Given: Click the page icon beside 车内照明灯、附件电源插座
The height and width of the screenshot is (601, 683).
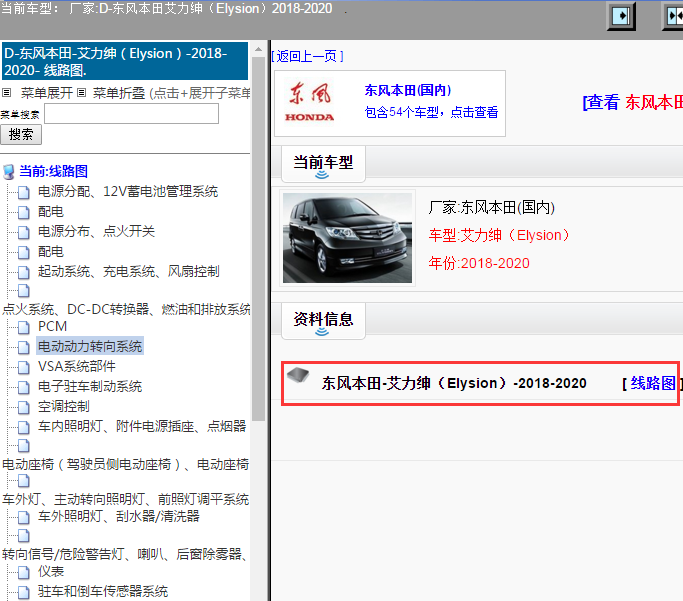Looking at the screenshot, I should pos(24,427).
